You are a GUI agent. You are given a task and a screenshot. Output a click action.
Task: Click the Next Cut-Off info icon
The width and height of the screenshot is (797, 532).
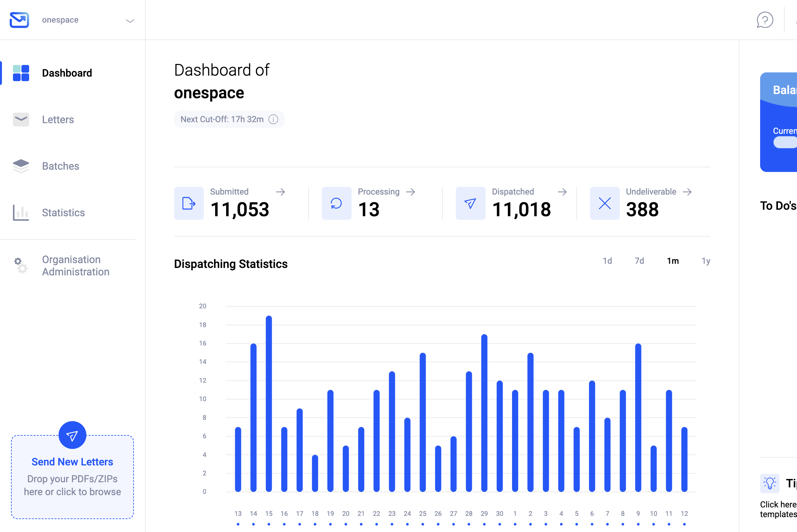click(x=273, y=119)
